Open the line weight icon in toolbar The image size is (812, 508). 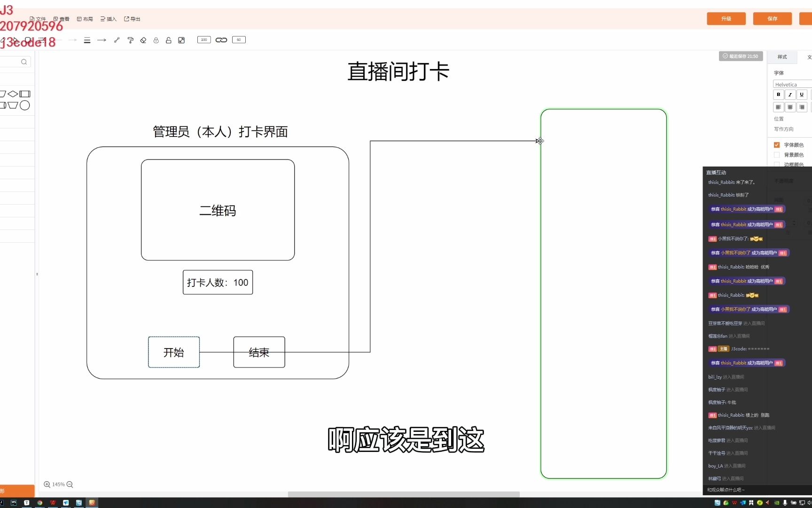pos(87,40)
